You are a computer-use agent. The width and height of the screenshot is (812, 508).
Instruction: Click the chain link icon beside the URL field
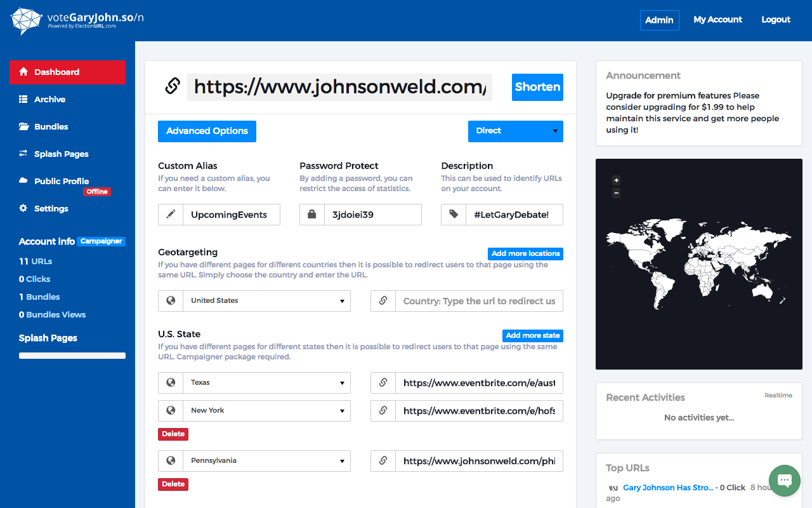(x=171, y=86)
